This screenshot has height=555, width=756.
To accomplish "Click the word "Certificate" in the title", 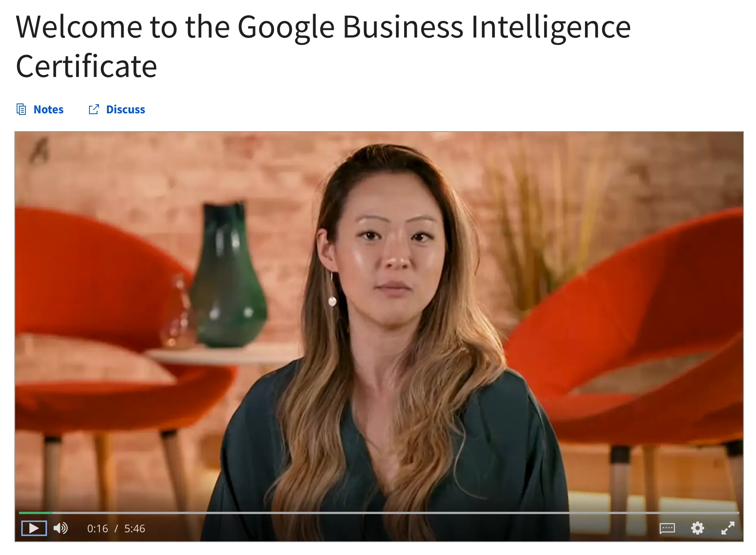I will pos(86,66).
